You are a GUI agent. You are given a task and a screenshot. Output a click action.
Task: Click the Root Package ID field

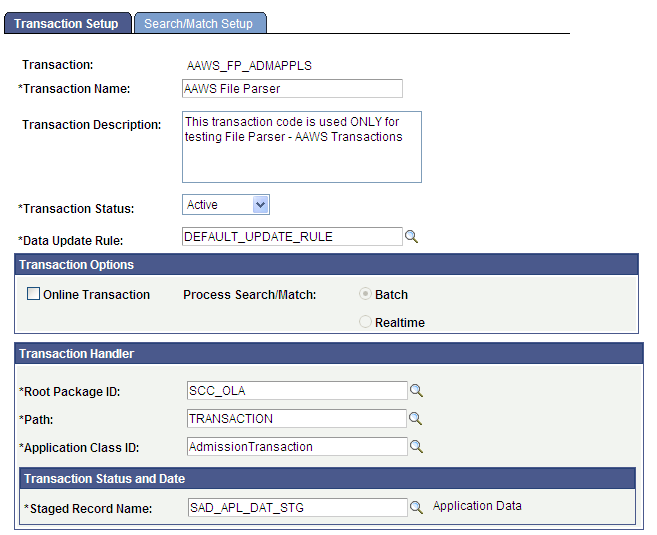pos(297,390)
